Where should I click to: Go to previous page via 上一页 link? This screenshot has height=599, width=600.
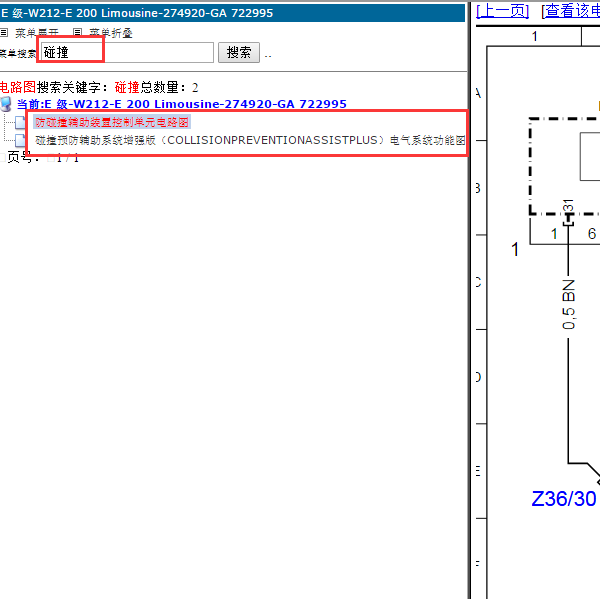[x=502, y=11]
